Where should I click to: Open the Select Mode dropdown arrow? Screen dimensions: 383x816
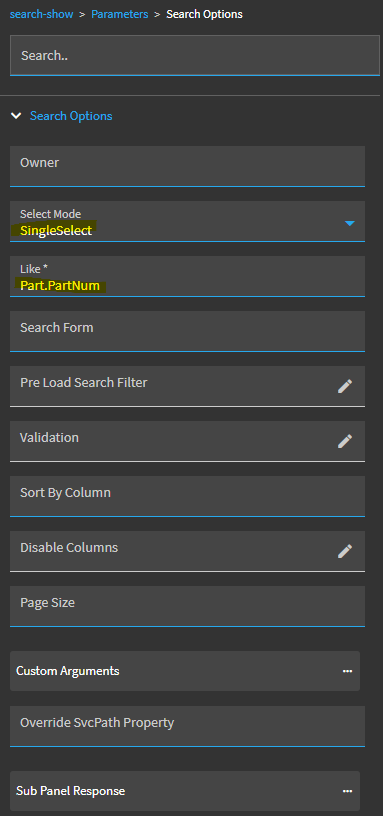click(x=350, y=223)
